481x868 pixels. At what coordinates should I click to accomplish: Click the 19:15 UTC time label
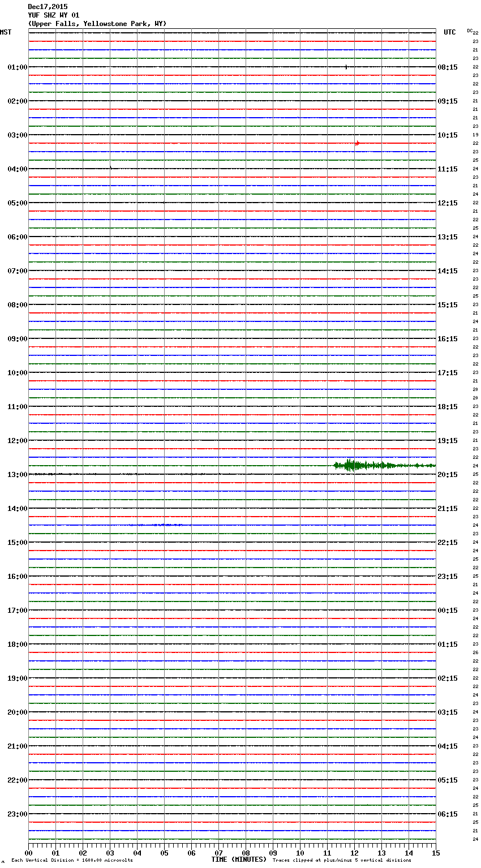448,441
